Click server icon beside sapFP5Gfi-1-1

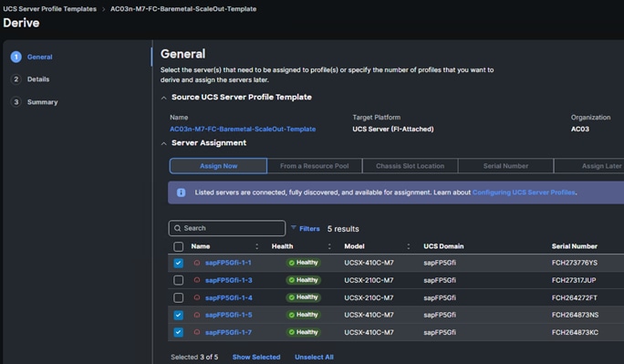point(196,263)
